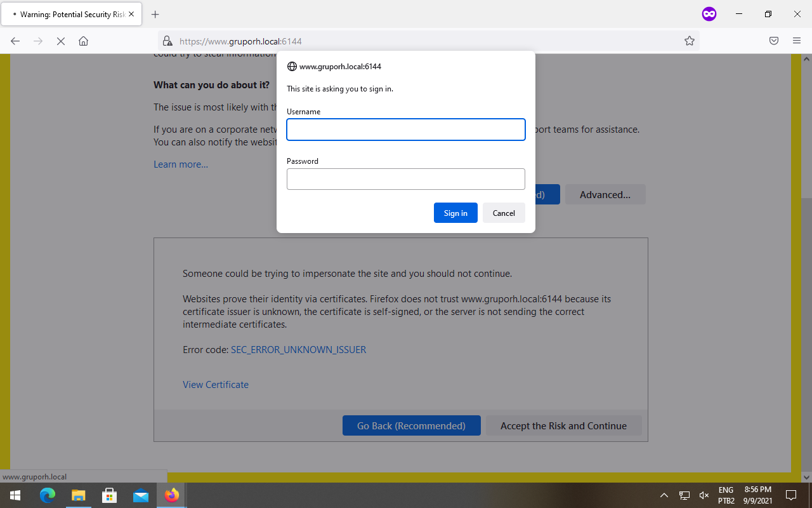
Task: Open the Action Center notification icon
Action: [x=790, y=495]
